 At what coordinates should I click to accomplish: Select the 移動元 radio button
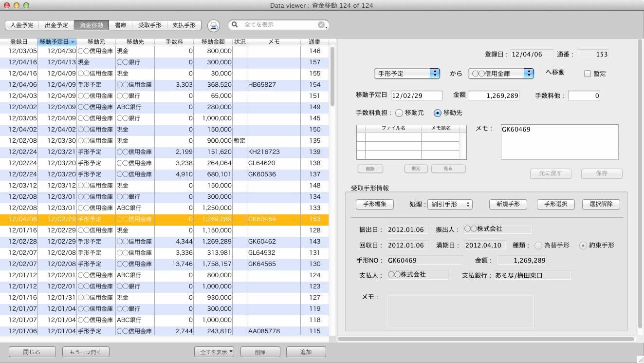(x=399, y=113)
